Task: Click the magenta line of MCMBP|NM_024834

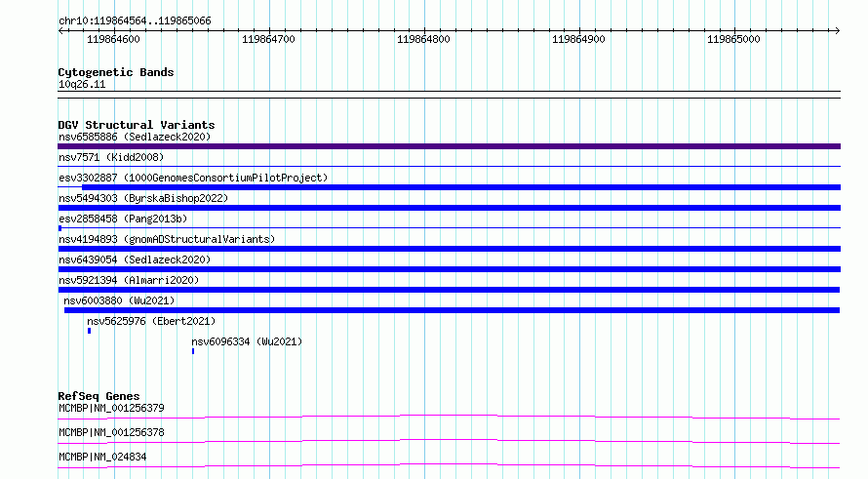Action: 449,465
